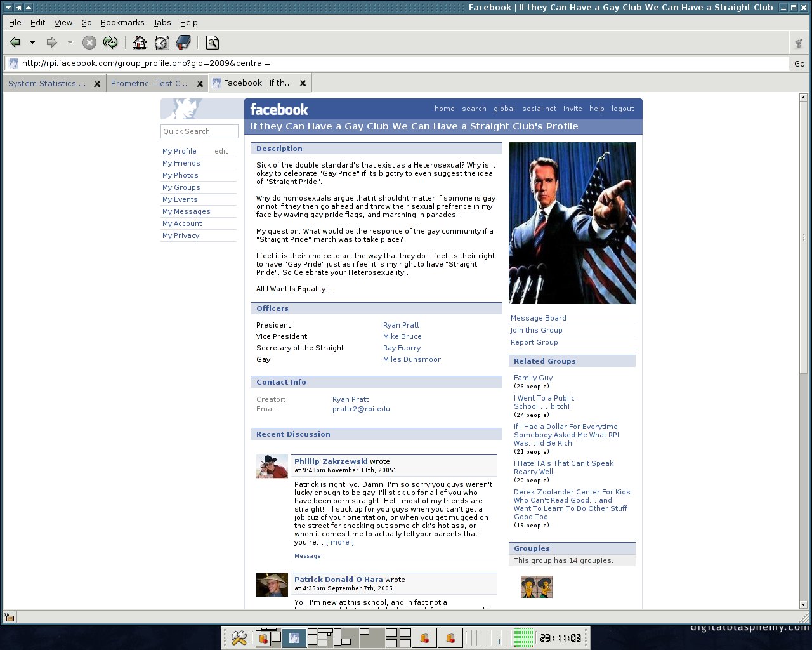Screen dimensions: 812x650
Task: Open My Messages link
Action: pos(187,211)
